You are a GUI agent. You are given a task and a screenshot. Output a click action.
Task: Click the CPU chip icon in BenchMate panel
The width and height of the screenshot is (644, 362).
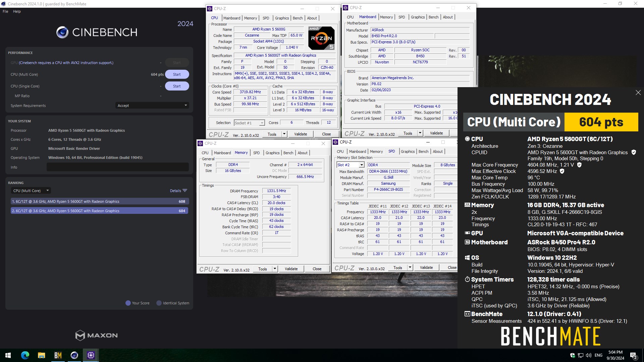[467, 139]
